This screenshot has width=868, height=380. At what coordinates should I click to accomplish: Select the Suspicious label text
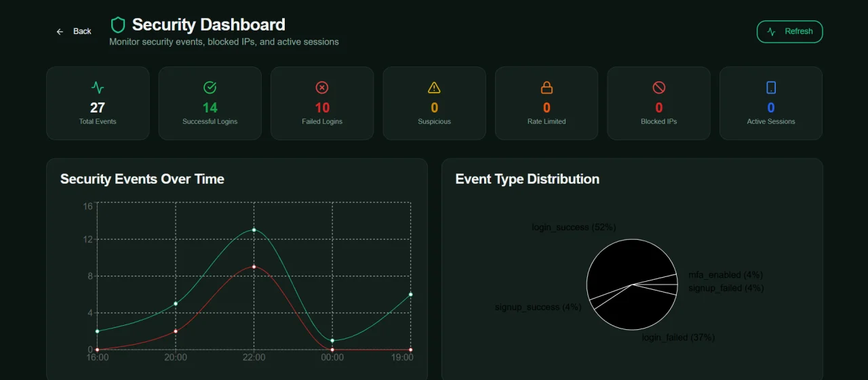point(435,122)
